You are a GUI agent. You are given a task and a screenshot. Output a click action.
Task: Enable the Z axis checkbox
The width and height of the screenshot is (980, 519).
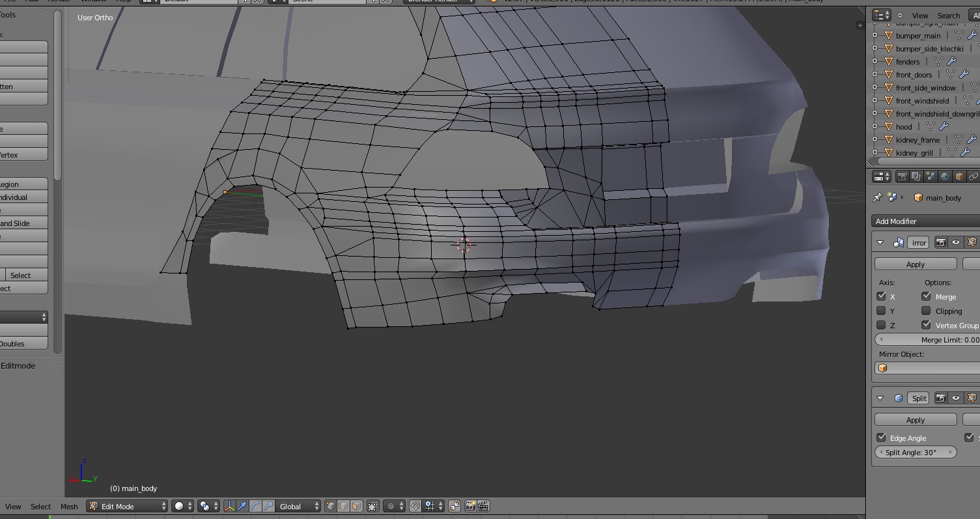[881, 325]
